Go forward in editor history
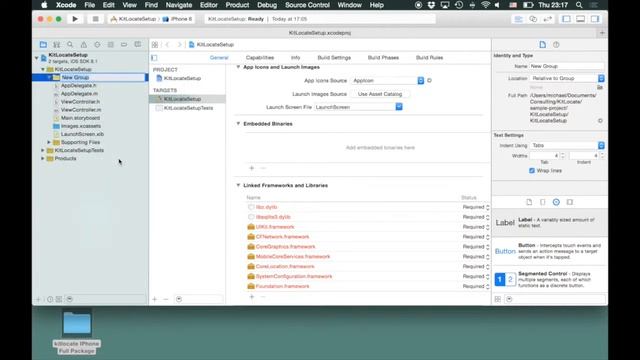This screenshot has height=360, width=640. [179, 44]
